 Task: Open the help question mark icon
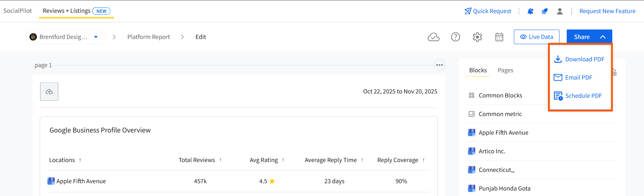(x=456, y=37)
